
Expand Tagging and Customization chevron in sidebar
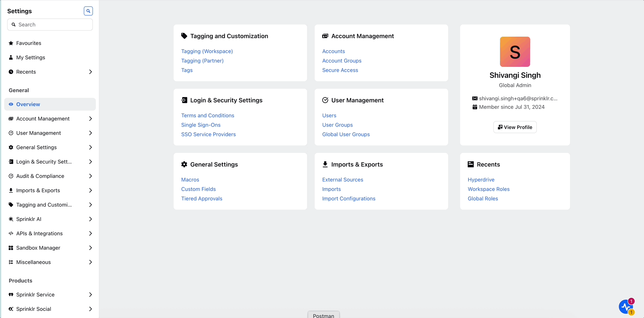(x=91, y=205)
